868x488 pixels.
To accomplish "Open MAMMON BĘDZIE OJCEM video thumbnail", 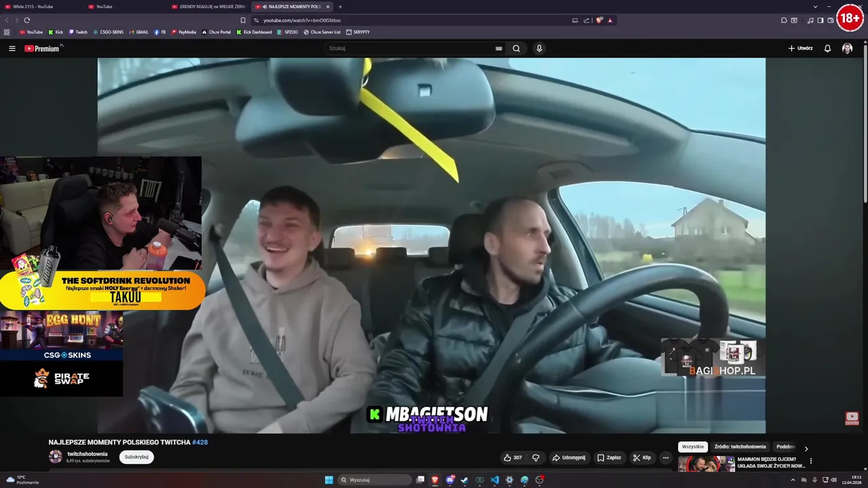I will click(706, 464).
